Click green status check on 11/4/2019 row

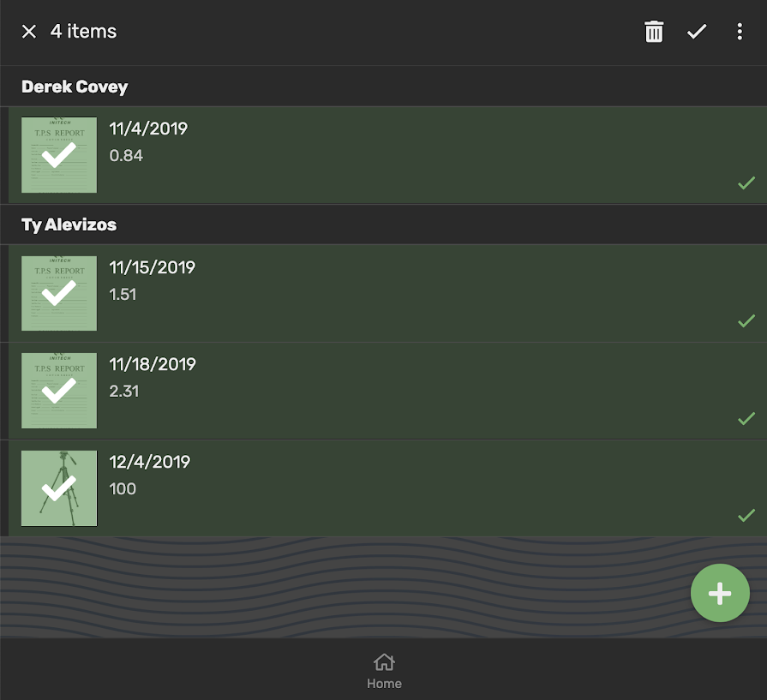[x=746, y=183]
